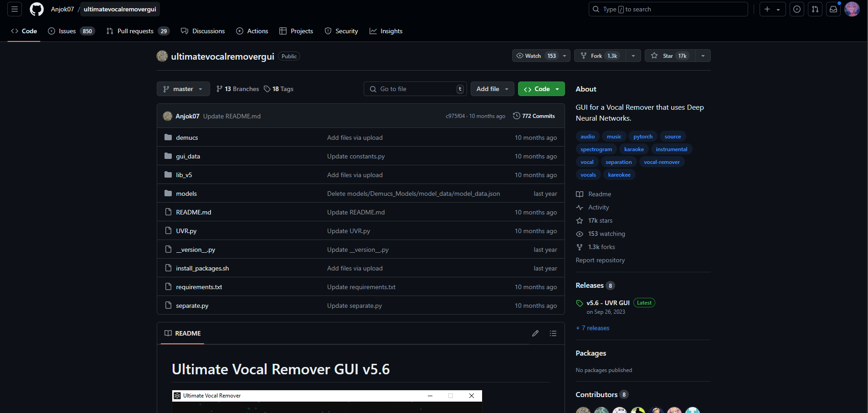Open the Pull requests tab
868x413 pixels.
[138, 31]
